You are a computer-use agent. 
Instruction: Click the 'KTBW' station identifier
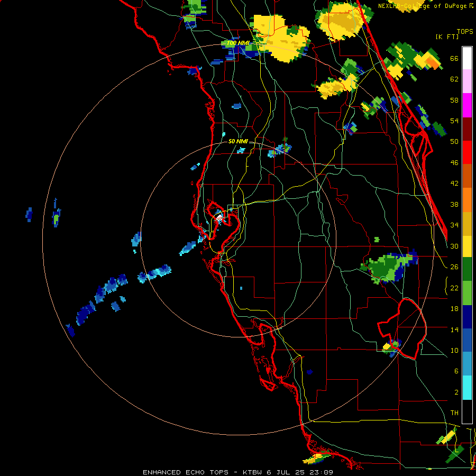click(x=252, y=472)
